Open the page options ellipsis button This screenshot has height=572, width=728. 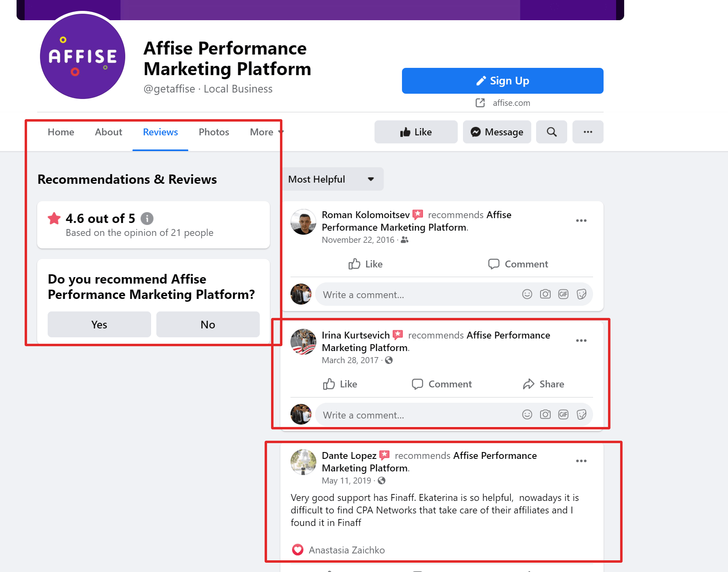point(588,132)
